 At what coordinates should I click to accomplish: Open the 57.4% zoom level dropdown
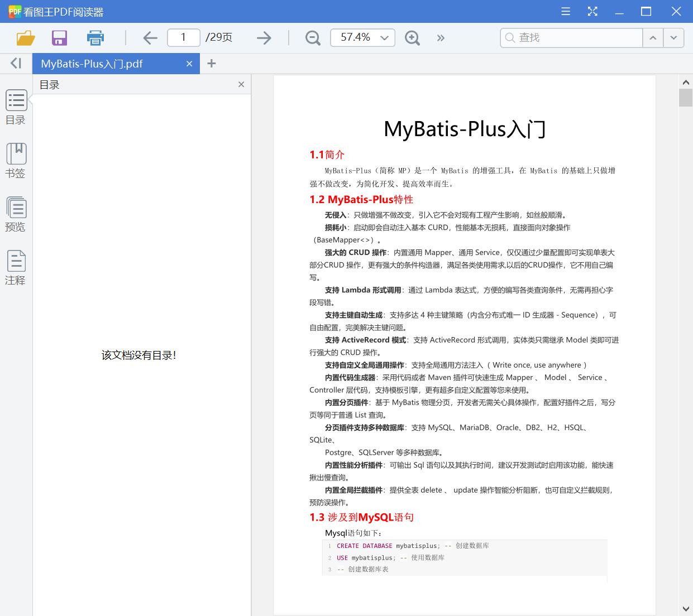(x=363, y=37)
